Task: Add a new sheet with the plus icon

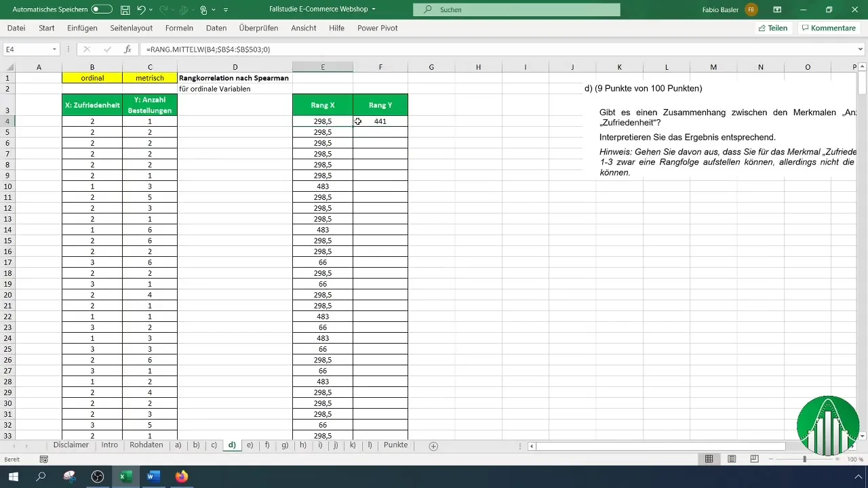Action: 433,446
